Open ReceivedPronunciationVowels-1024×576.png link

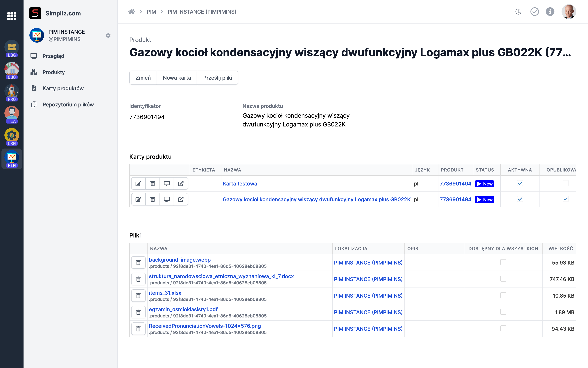(x=205, y=326)
